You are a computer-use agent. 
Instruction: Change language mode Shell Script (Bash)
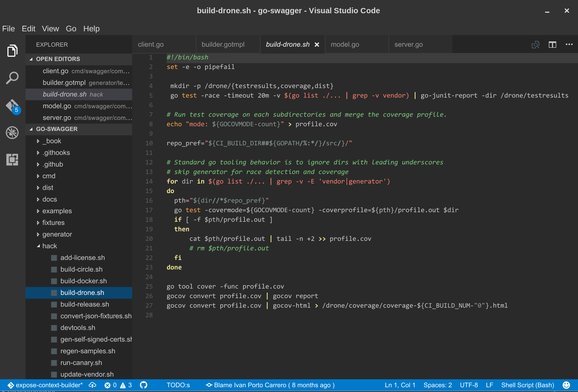click(x=527, y=385)
